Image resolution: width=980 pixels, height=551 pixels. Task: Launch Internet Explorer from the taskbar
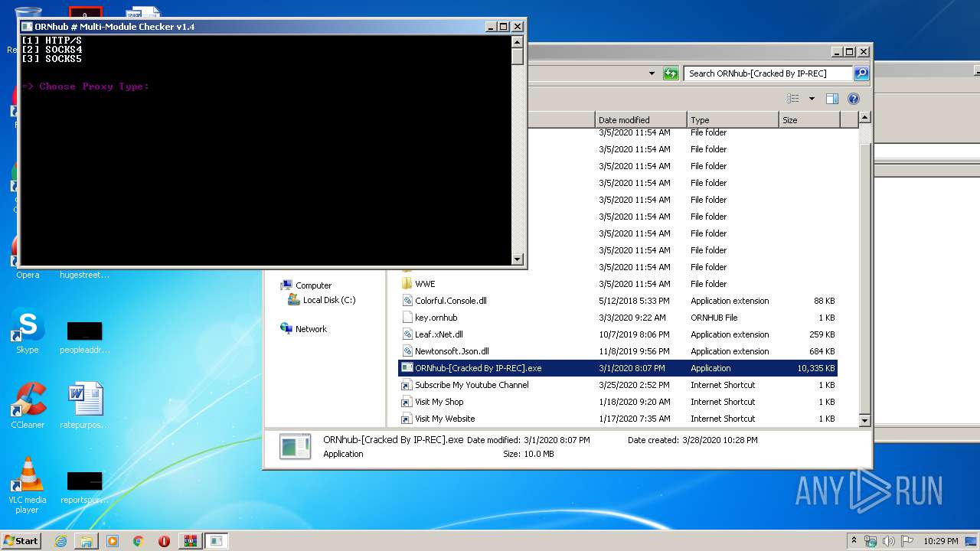60,541
